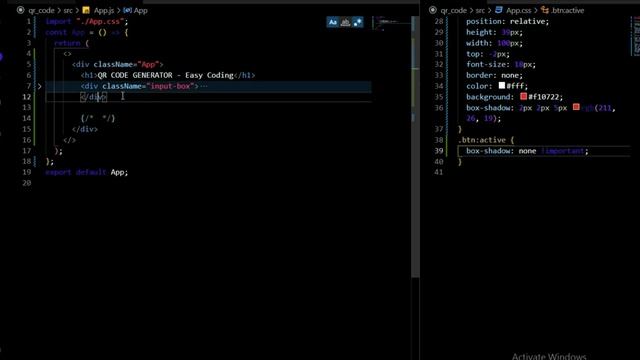Click the 'font-size' declaration on line 32

pos(501,64)
